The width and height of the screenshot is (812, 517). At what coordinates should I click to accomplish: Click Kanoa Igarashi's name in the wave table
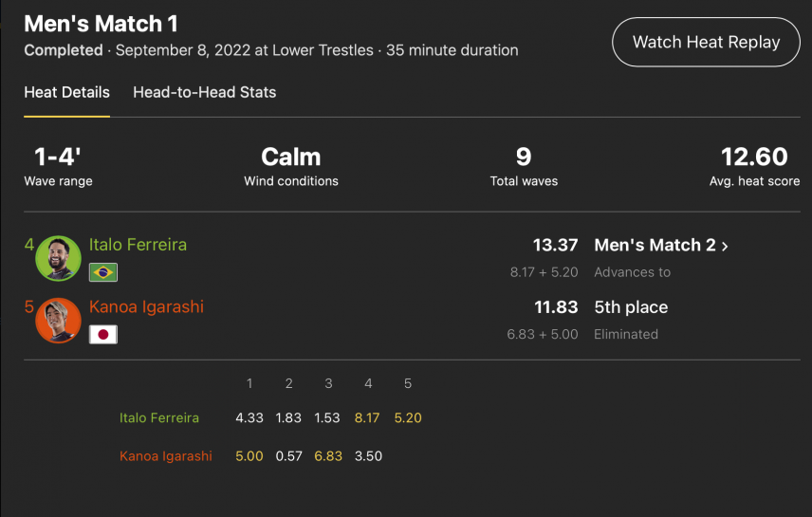[166, 456]
